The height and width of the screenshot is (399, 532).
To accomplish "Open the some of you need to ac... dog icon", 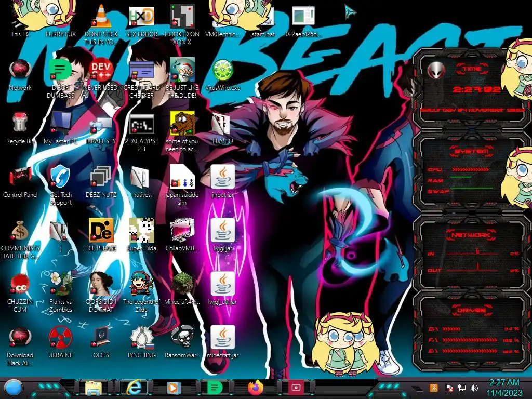I will coord(182,132).
